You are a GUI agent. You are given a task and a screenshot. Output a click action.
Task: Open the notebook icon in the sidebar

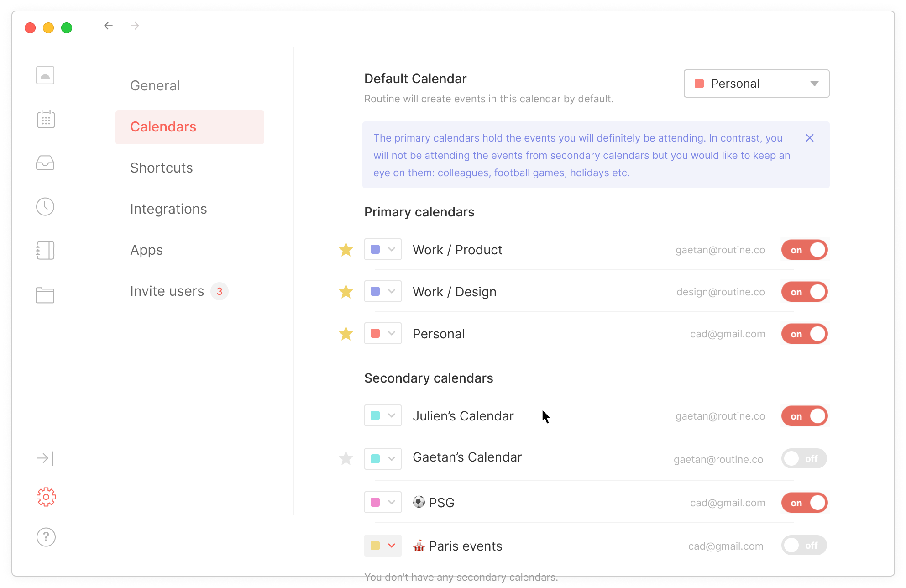(x=45, y=251)
